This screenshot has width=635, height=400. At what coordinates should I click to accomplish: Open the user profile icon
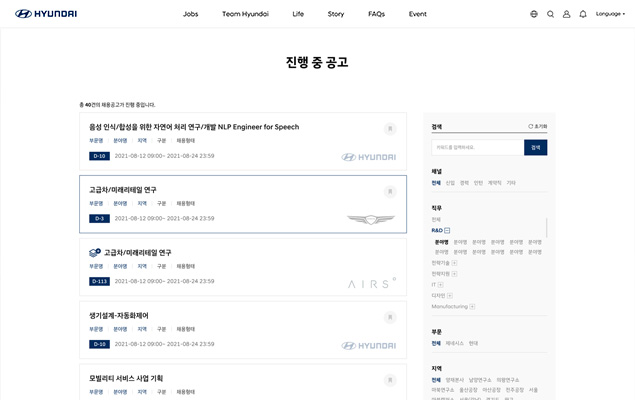[566, 14]
